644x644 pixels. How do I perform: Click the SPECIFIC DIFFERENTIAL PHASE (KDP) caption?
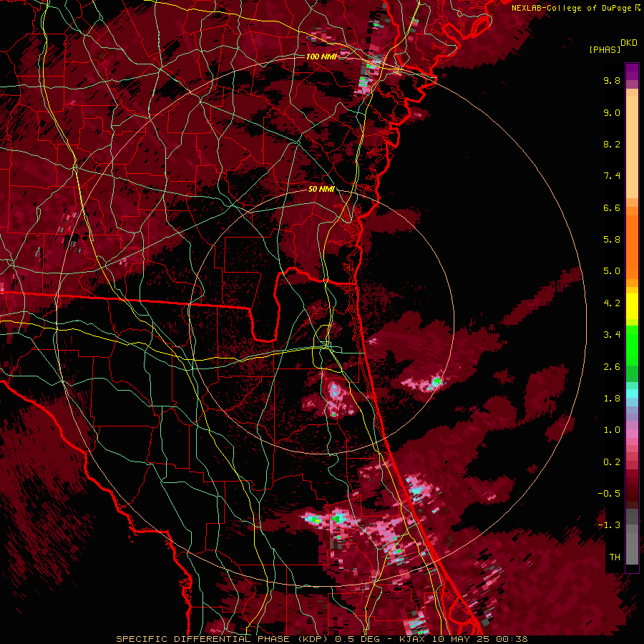(223, 639)
